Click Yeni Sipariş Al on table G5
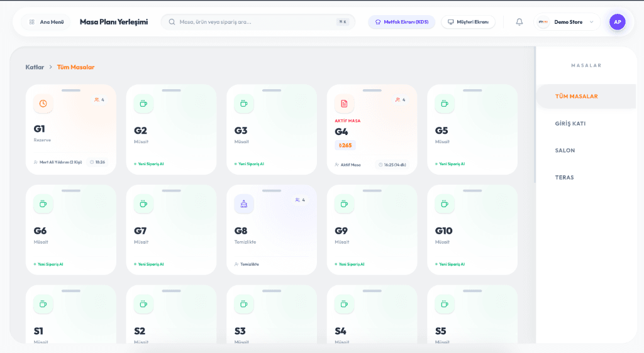The width and height of the screenshot is (644, 353). 450,164
